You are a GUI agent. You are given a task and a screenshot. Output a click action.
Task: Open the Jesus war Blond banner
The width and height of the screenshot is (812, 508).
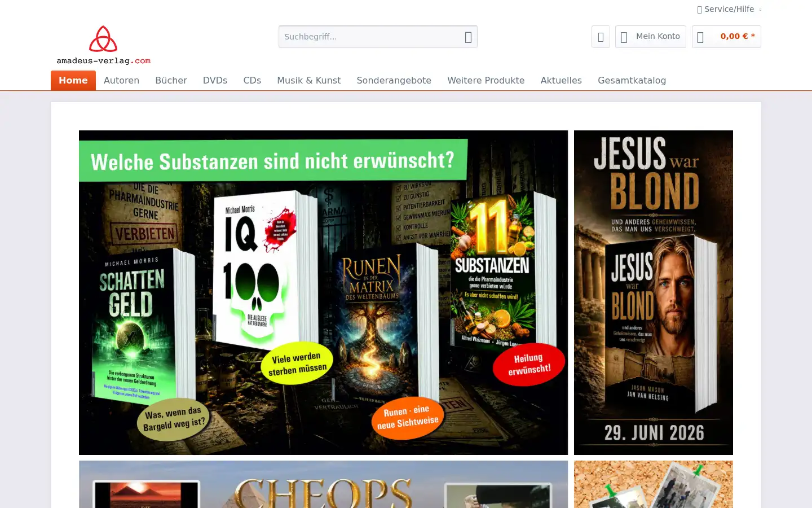654,292
